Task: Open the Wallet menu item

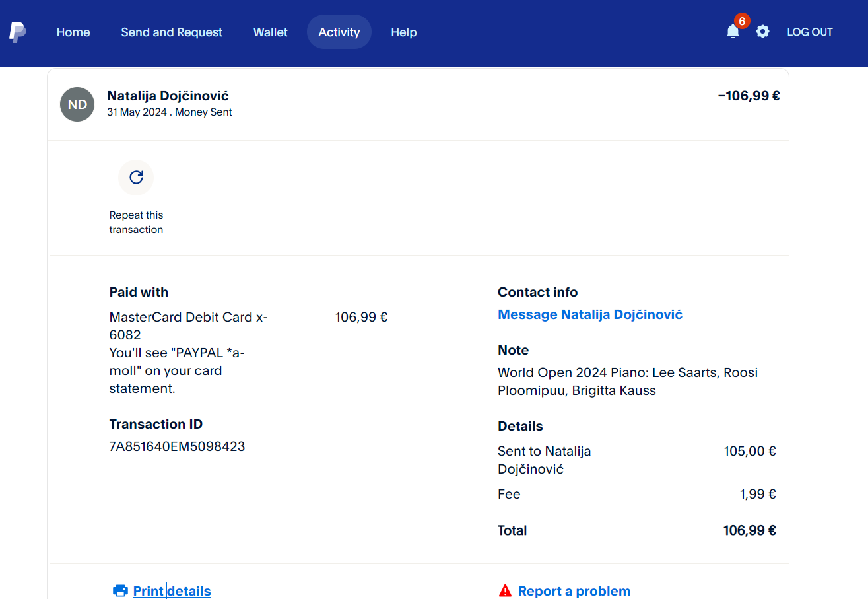Action: (271, 32)
